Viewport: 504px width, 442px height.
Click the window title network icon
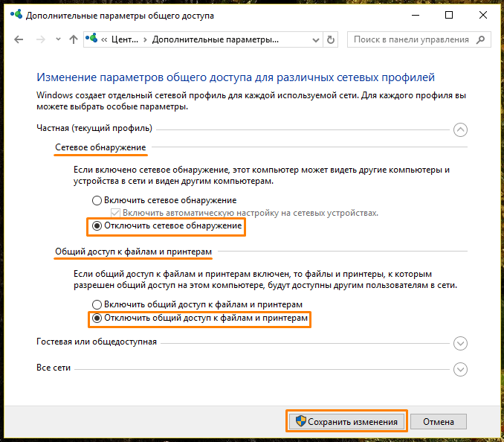click(16, 14)
